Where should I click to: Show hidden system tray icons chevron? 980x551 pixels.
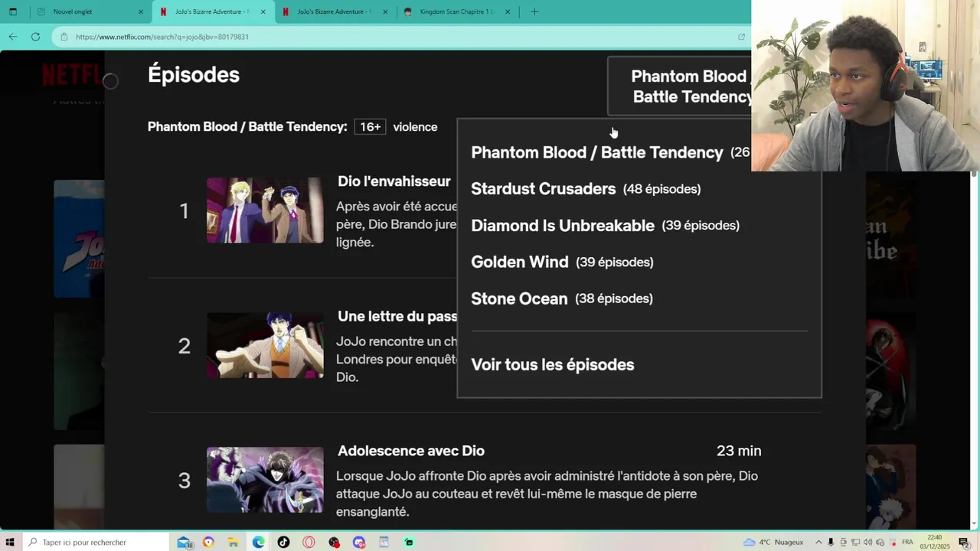coord(818,542)
